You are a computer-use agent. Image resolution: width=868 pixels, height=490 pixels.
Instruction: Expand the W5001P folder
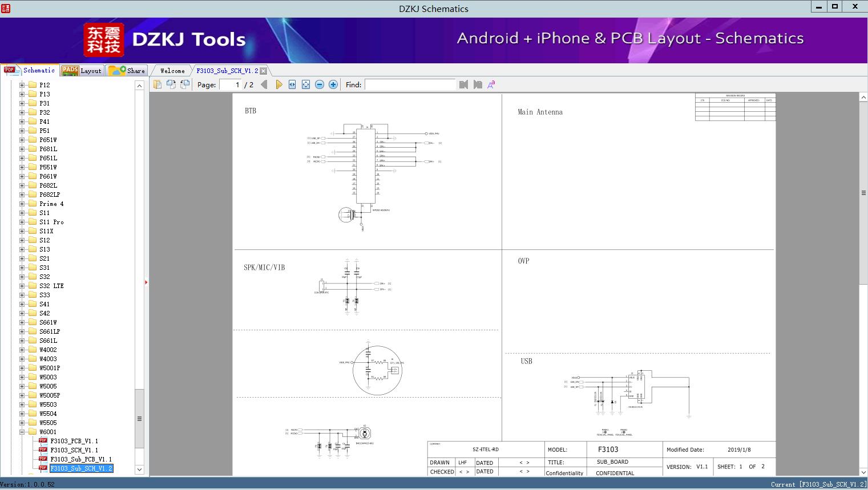(x=22, y=368)
